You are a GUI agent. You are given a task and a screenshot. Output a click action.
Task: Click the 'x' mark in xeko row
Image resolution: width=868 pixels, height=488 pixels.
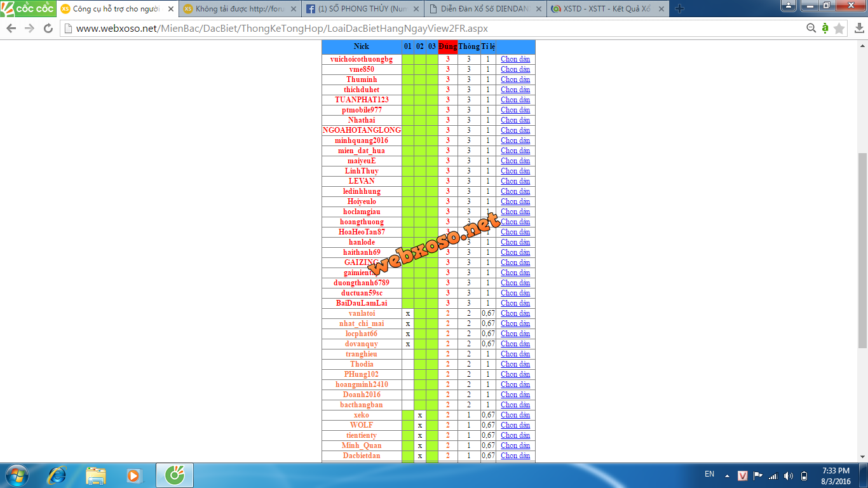tap(420, 415)
